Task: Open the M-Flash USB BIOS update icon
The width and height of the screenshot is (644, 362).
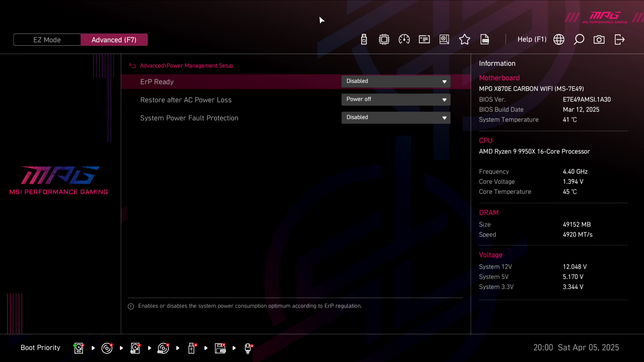Action: coord(364,40)
